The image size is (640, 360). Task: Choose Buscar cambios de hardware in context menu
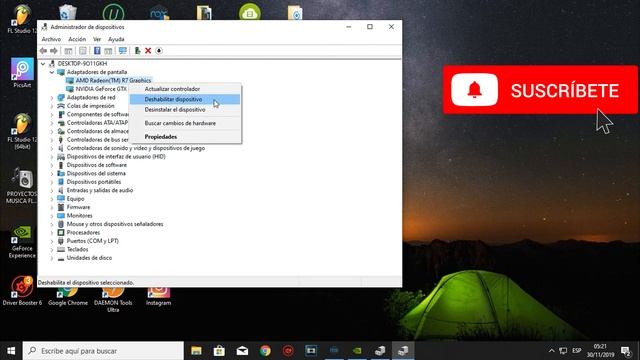pyautogui.click(x=185, y=123)
